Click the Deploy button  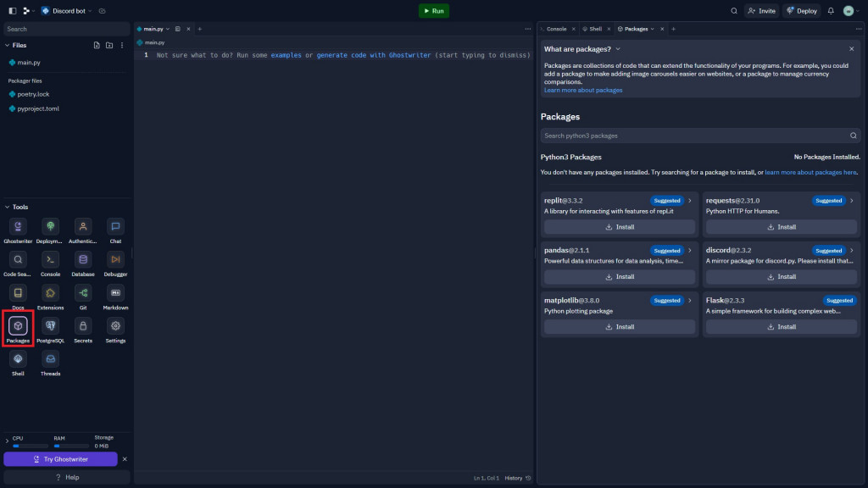(x=802, y=10)
